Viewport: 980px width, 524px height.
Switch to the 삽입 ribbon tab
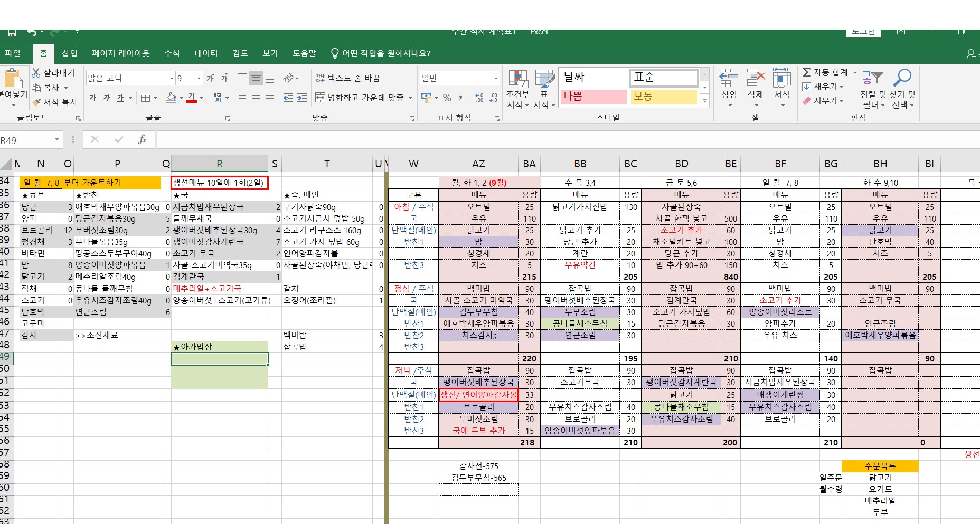tap(69, 53)
